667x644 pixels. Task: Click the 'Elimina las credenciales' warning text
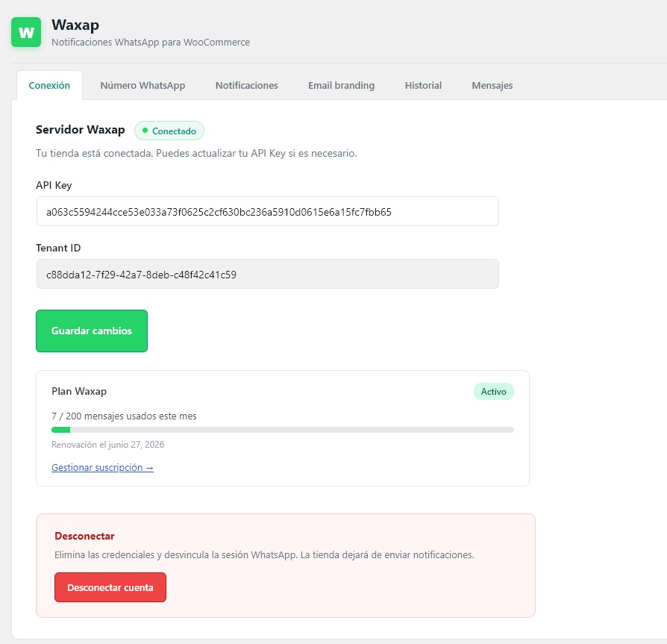[x=264, y=554]
